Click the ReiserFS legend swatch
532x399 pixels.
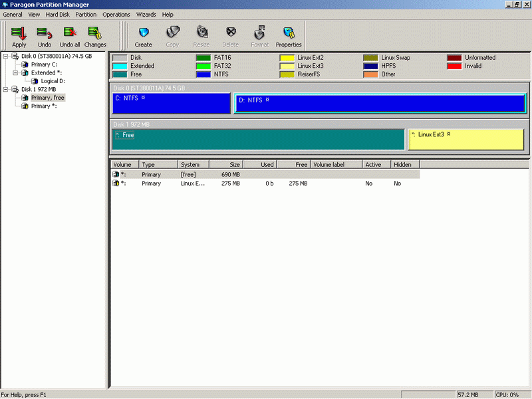(287, 74)
